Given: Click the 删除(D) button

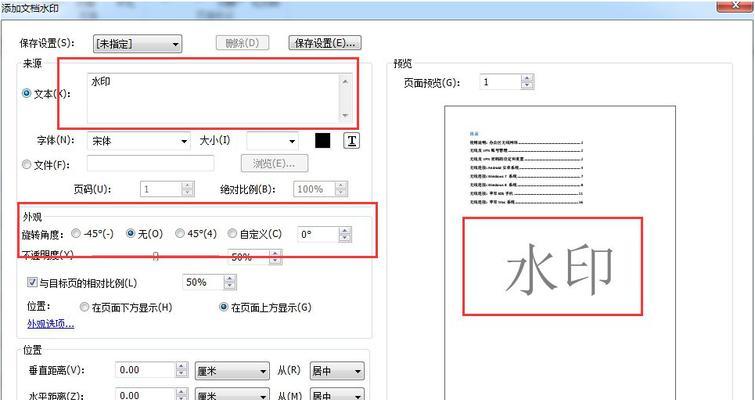Looking at the screenshot, I should tap(242, 43).
